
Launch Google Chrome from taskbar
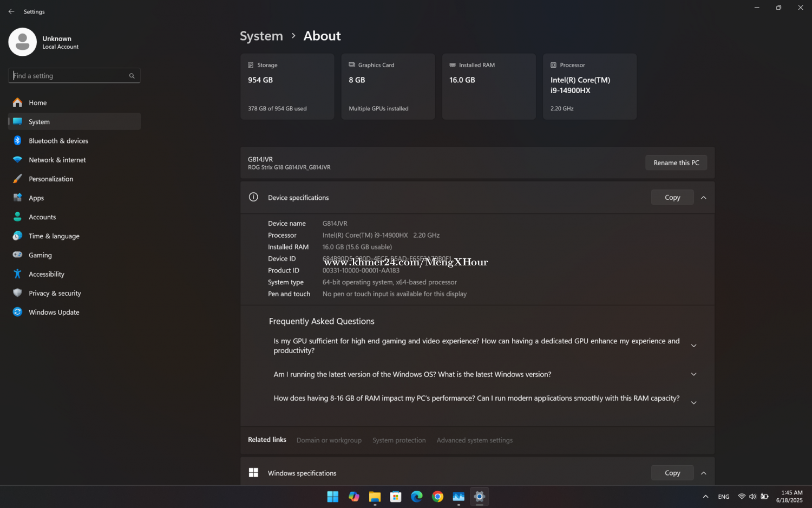[x=437, y=497]
